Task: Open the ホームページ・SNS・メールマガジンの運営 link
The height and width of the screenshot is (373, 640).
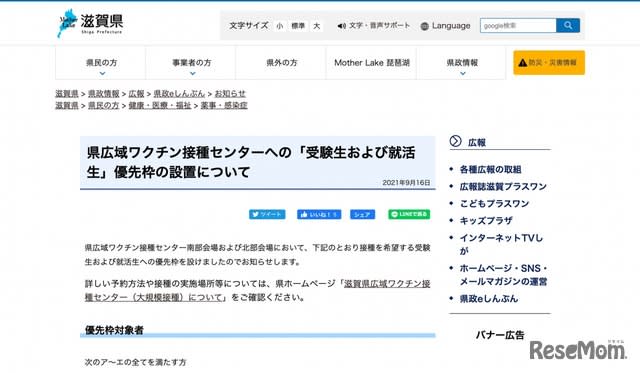Action: (x=503, y=275)
